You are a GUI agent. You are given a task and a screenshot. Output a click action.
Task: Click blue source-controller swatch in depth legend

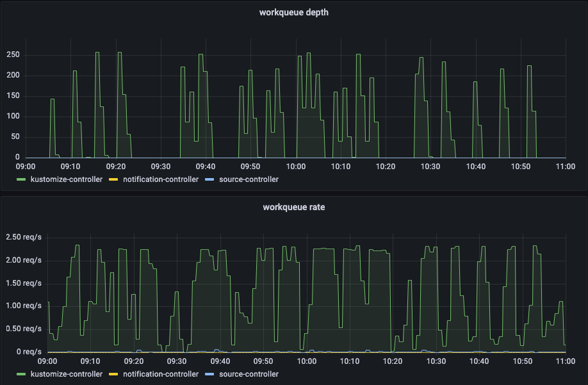pos(209,179)
